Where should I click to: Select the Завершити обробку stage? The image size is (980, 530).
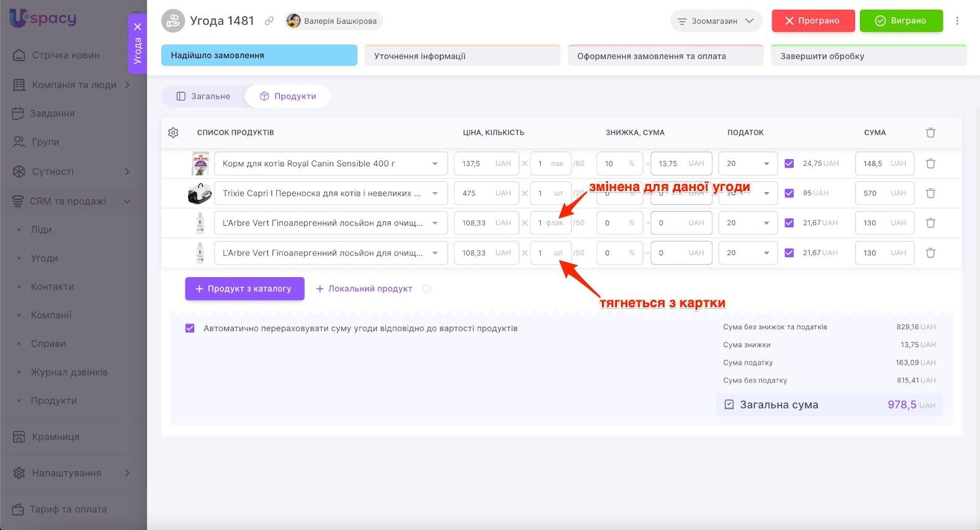tap(869, 56)
